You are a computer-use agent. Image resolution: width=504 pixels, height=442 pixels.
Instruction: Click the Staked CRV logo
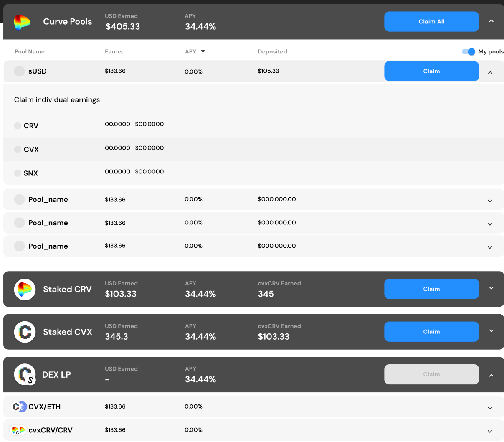[25, 290]
